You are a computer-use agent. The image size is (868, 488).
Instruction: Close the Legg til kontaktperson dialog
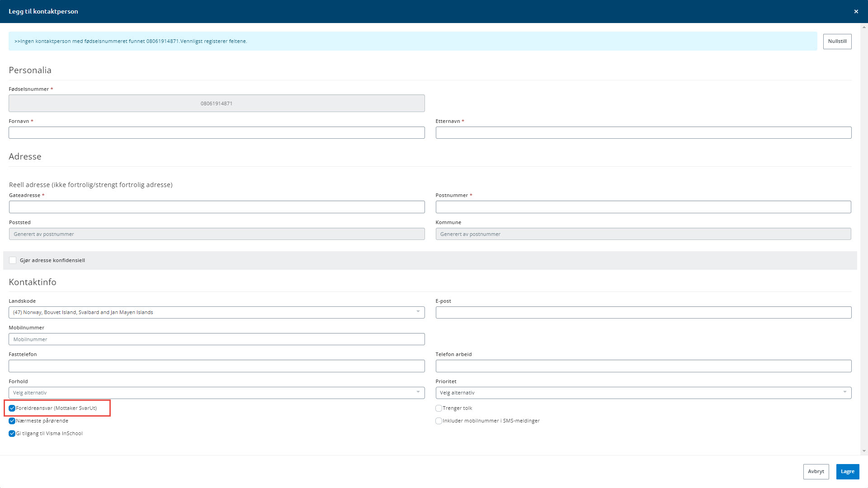[x=856, y=11]
